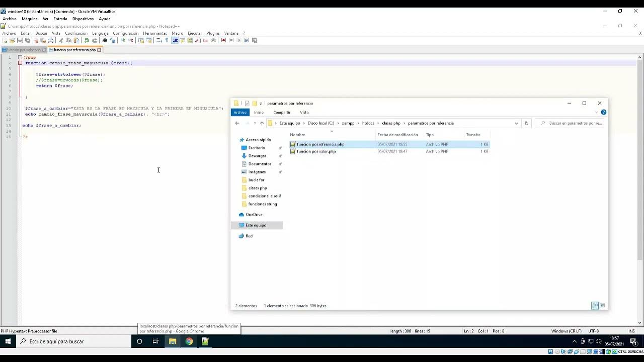644x362 pixels.
Task: Collapse the function fold marker on line 2
Action: point(20,63)
